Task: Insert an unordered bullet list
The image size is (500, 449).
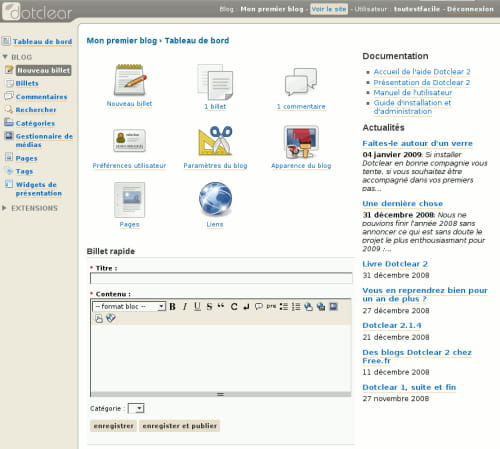Action: click(284, 306)
